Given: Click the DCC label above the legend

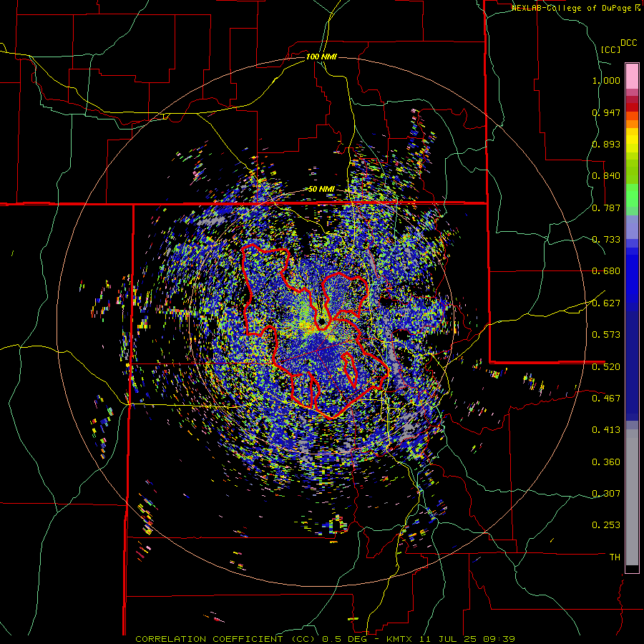Looking at the screenshot, I should pyautogui.click(x=628, y=43).
